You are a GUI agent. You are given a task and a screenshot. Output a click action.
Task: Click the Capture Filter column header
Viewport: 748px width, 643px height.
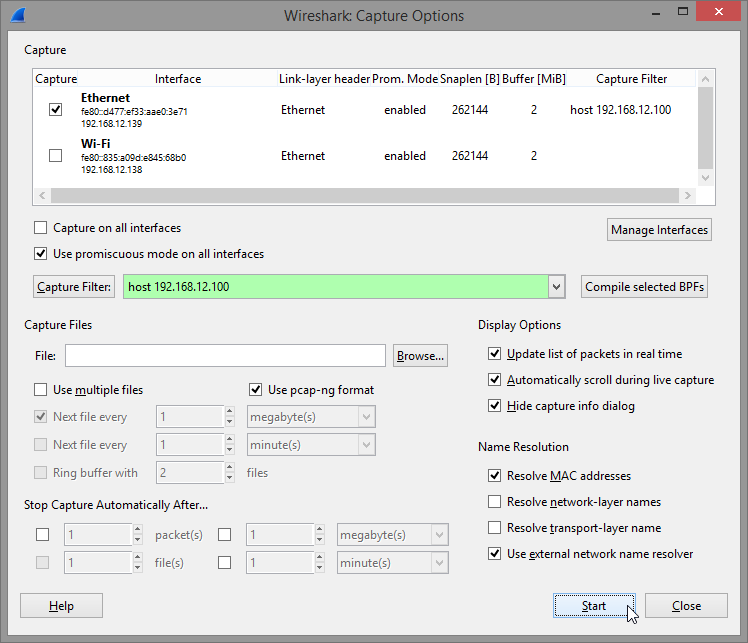(632, 79)
